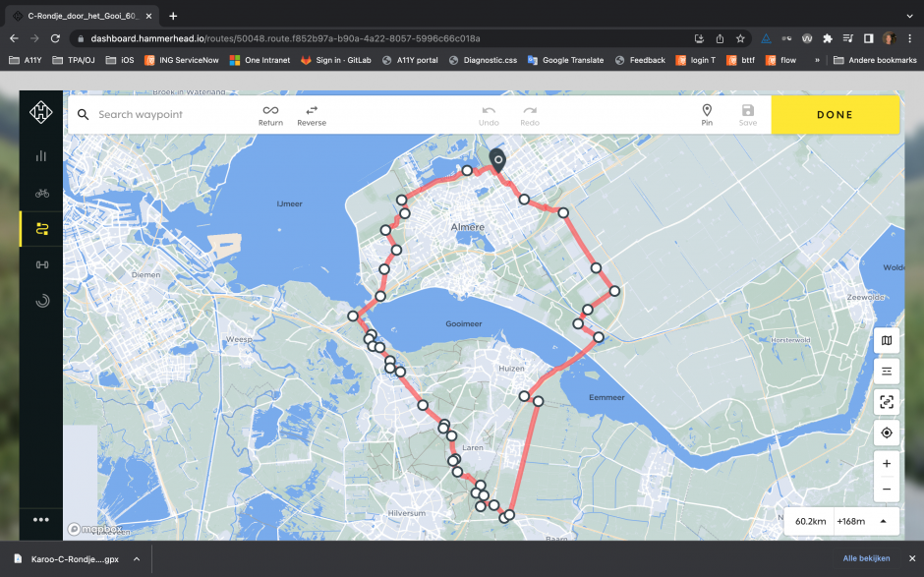The width and height of the screenshot is (924, 577).
Task: Open Sign in - GitLab bookmark
Action: tap(336, 60)
